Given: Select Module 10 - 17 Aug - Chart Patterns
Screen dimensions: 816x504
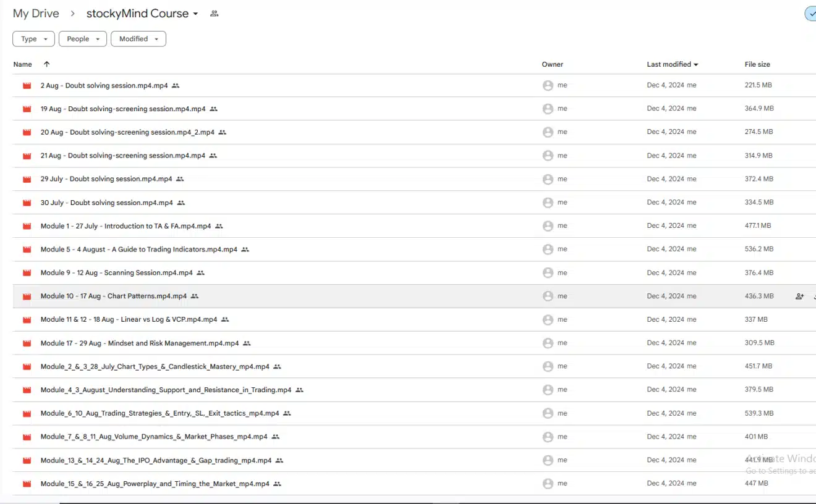Looking at the screenshot, I should point(114,297).
